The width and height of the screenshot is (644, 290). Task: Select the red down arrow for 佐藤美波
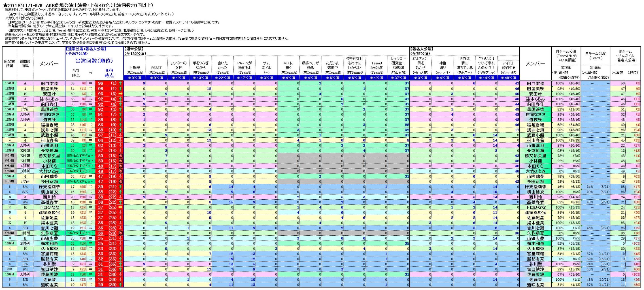click(x=120, y=274)
